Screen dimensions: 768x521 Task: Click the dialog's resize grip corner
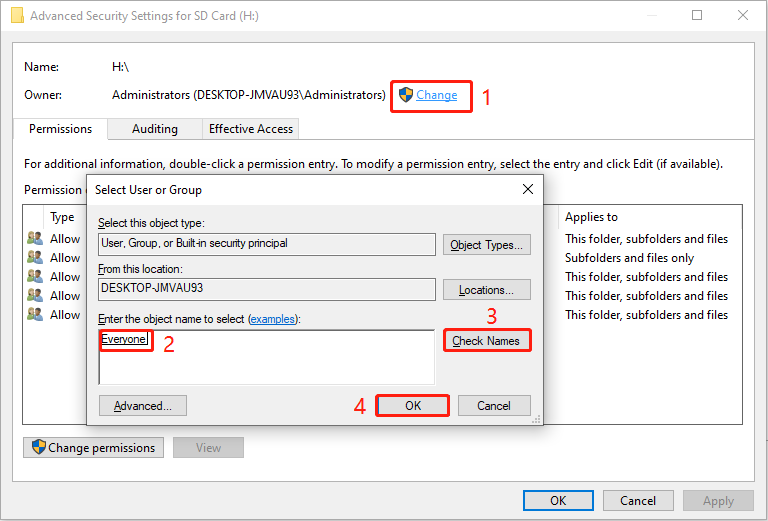point(536,419)
